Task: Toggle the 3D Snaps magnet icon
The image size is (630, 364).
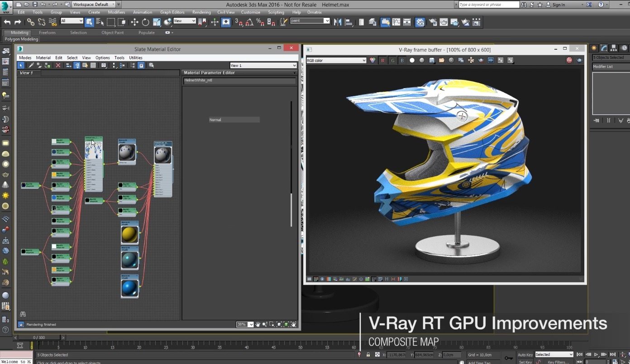Action: [x=239, y=22]
